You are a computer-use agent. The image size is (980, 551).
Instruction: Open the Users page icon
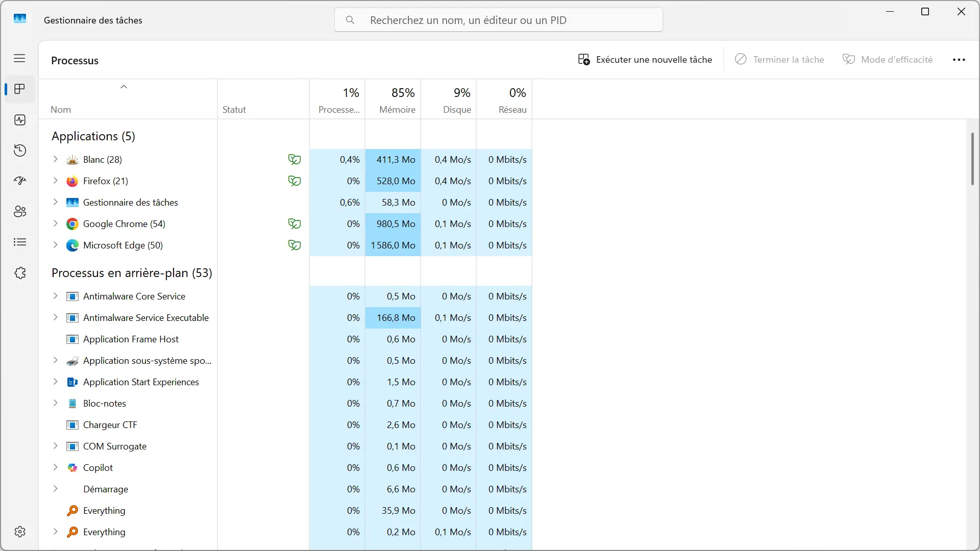(x=20, y=212)
